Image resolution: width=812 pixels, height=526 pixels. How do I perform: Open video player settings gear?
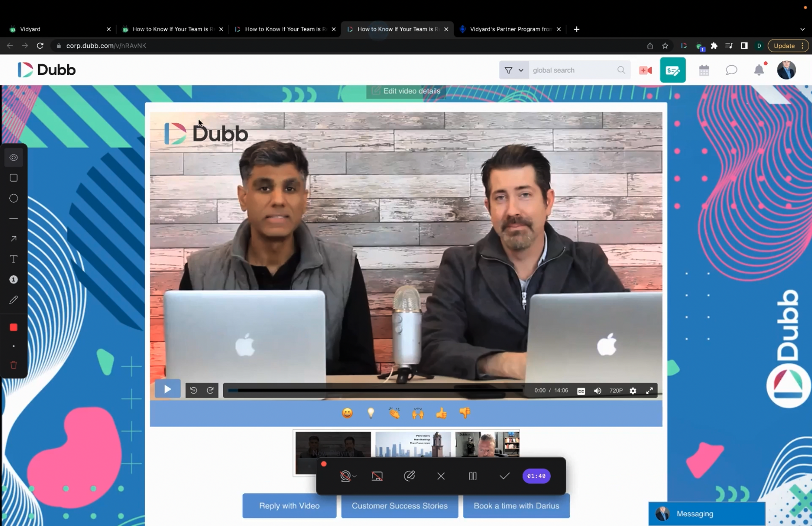633,391
